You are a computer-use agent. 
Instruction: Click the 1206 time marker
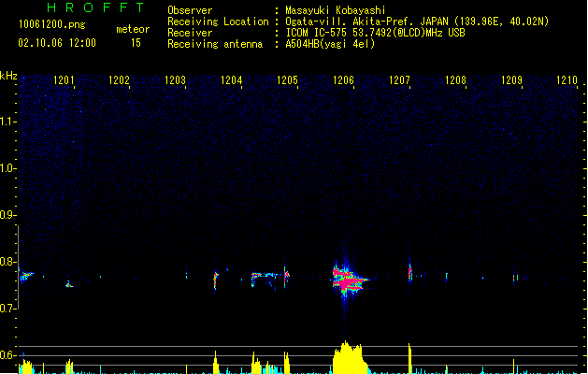point(343,80)
